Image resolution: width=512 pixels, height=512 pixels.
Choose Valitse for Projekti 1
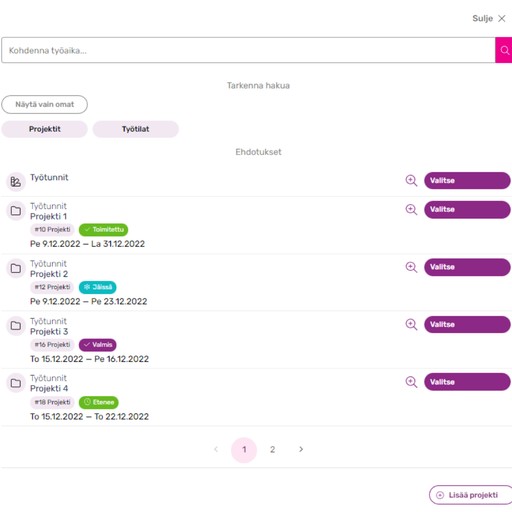[467, 210]
